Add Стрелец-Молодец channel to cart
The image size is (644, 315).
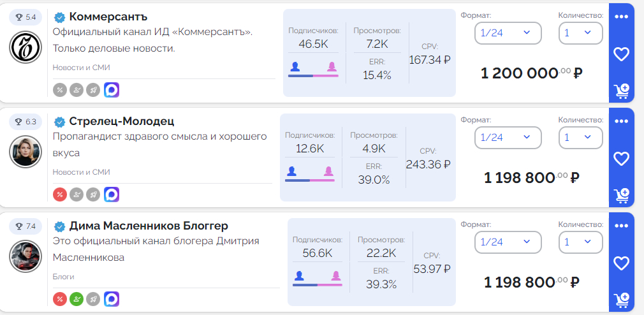pyautogui.click(x=621, y=196)
